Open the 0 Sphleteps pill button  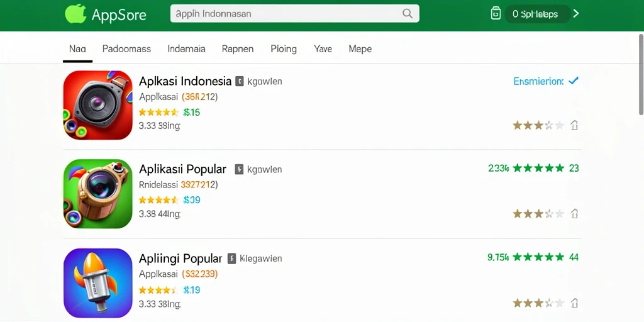pyautogui.click(x=537, y=14)
